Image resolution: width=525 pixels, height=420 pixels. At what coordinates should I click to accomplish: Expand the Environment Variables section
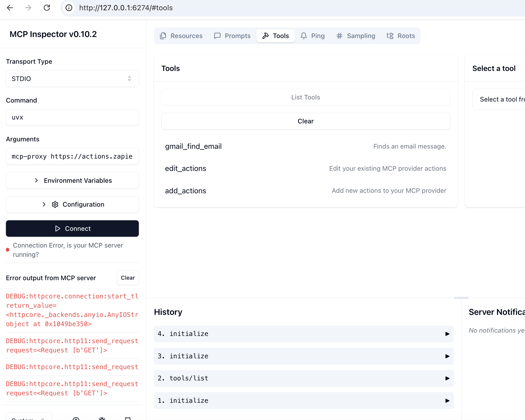coord(72,180)
